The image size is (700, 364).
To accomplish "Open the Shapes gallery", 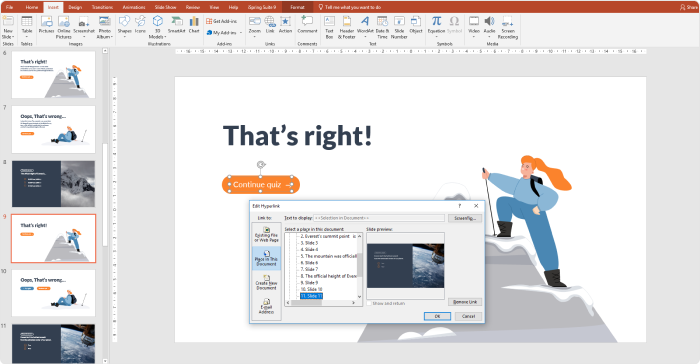I will coord(125,26).
